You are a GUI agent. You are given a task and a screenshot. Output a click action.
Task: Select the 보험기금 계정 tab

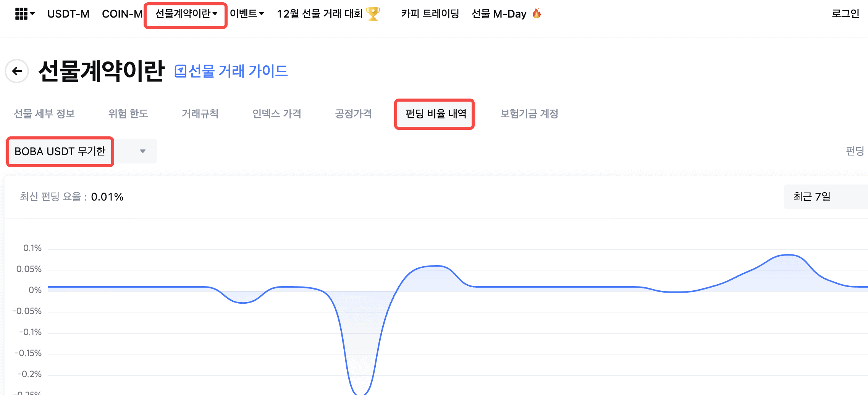coord(529,114)
